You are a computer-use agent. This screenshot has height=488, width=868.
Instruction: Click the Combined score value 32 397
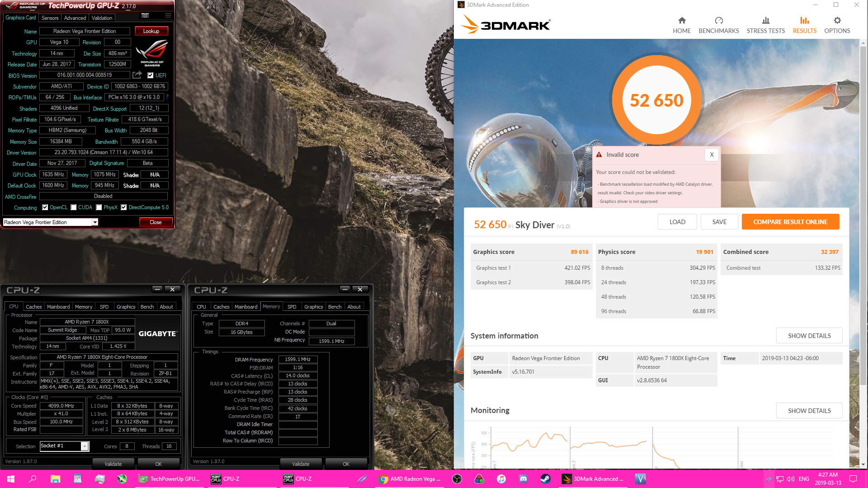pos(830,252)
